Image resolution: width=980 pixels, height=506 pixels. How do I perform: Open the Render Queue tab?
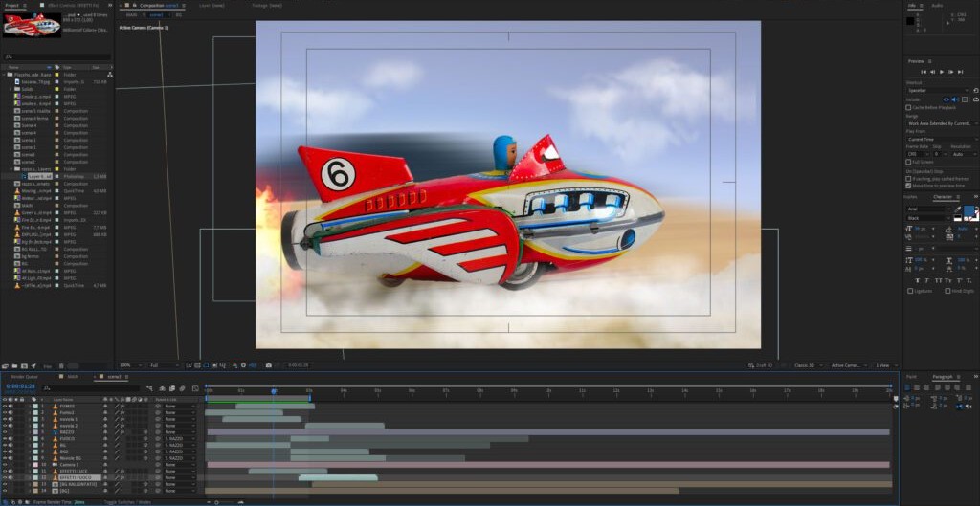click(24, 377)
